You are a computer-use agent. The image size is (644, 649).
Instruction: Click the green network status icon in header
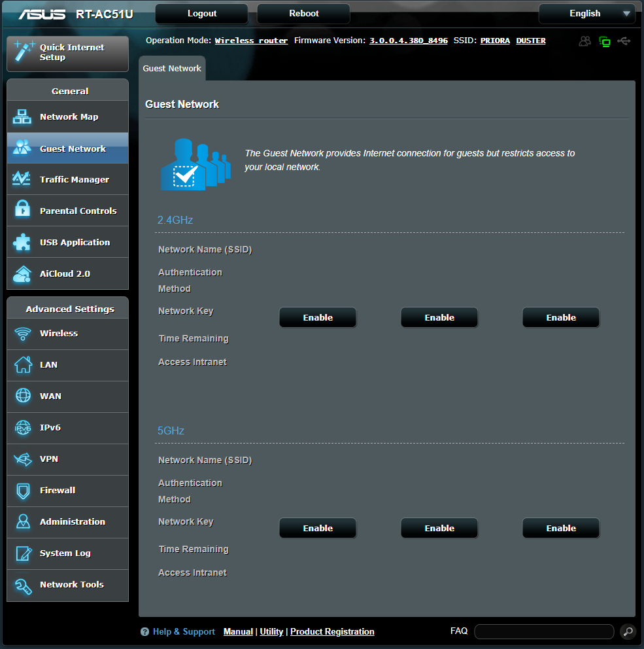(x=605, y=41)
